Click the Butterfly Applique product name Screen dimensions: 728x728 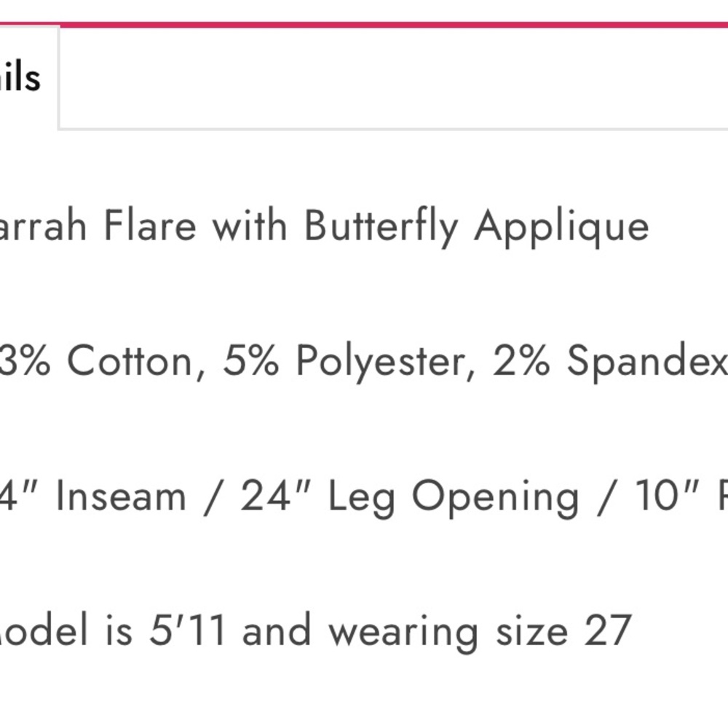coord(473,226)
